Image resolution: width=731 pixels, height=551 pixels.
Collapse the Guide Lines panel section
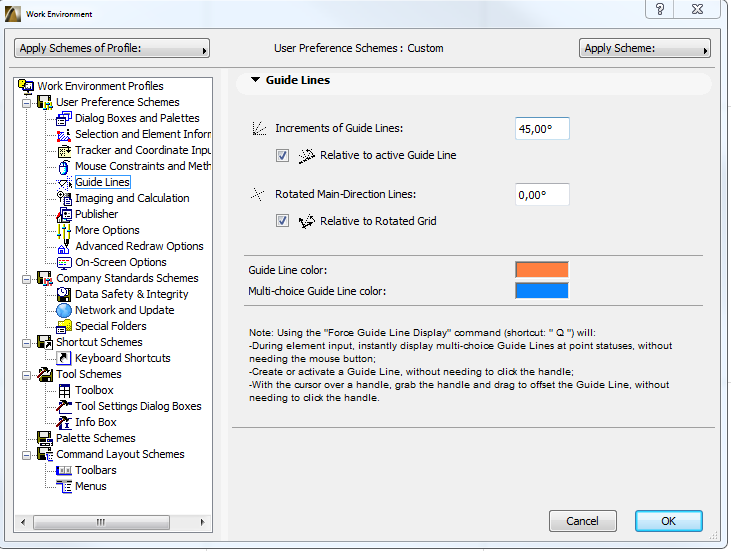(256, 80)
